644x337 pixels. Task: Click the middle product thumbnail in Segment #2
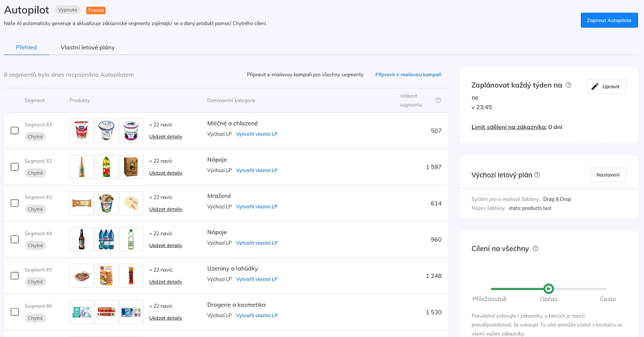point(106,166)
